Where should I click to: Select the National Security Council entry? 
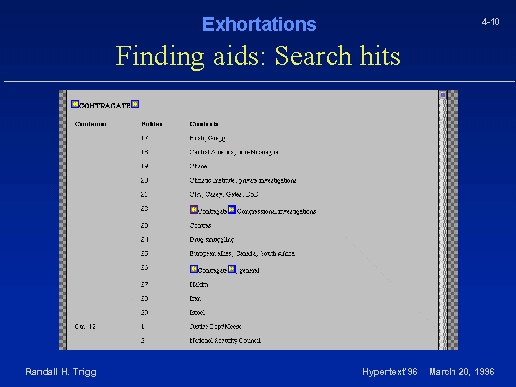point(225,340)
